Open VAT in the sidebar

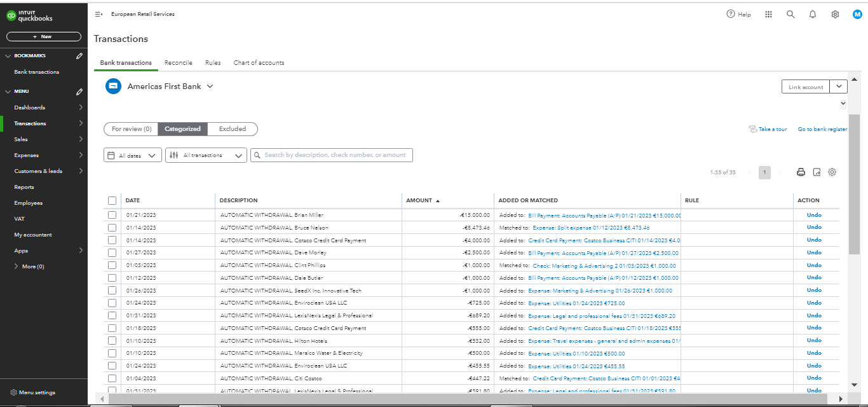click(x=19, y=219)
